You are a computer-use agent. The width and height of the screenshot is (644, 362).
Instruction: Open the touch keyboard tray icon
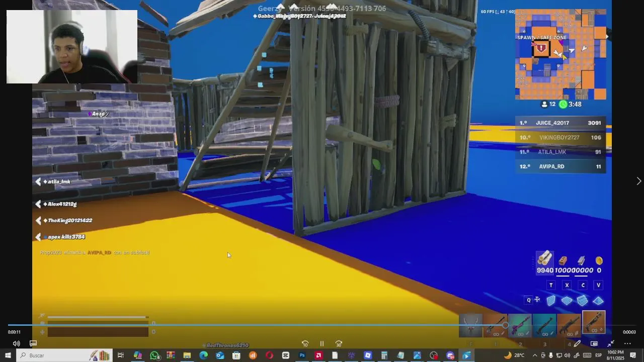pyautogui.click(x=587, y=355)
